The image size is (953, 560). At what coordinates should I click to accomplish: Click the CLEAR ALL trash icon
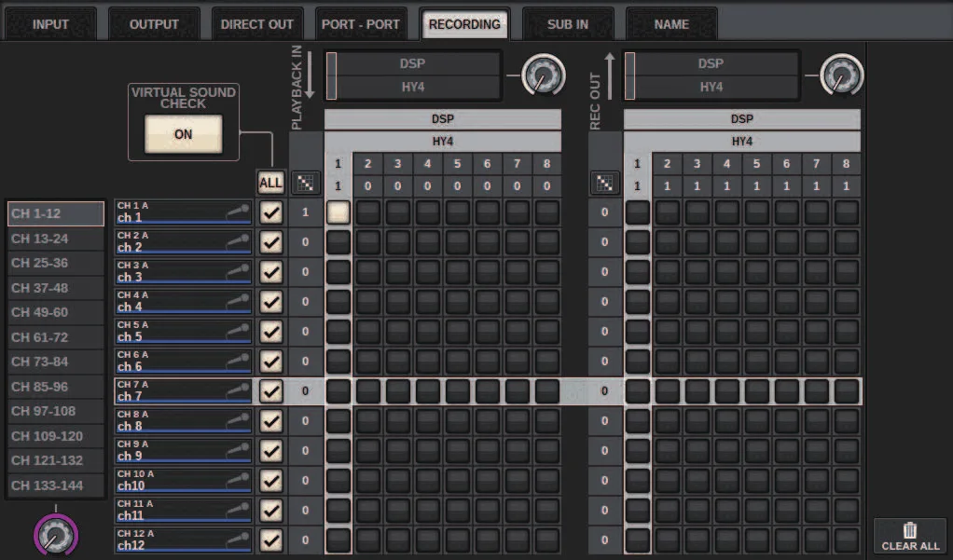(x=910, y=537)
